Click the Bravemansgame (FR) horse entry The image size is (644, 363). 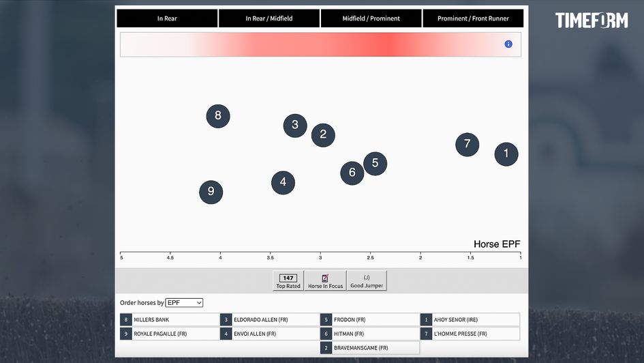point(369,348)
